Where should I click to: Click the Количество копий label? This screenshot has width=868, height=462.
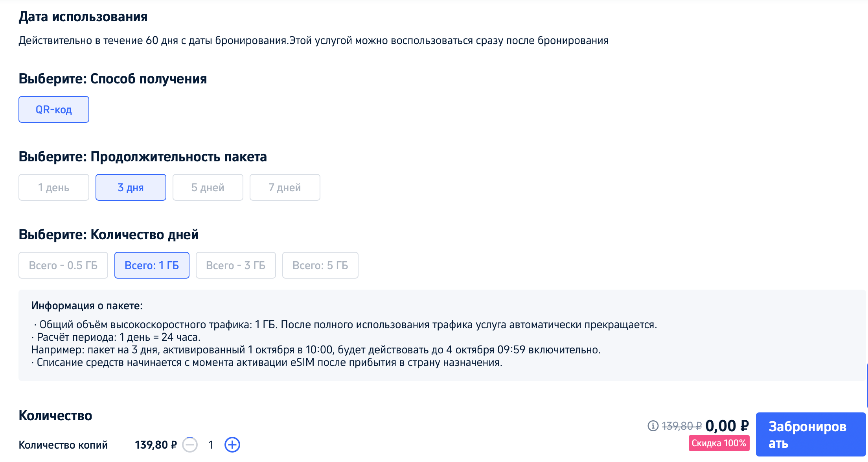63,445
